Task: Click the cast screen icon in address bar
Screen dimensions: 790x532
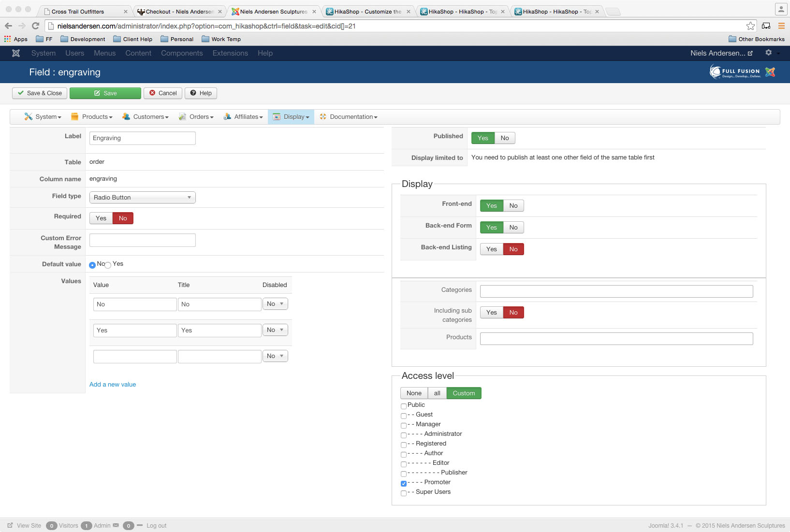Action: coord(766,26)
